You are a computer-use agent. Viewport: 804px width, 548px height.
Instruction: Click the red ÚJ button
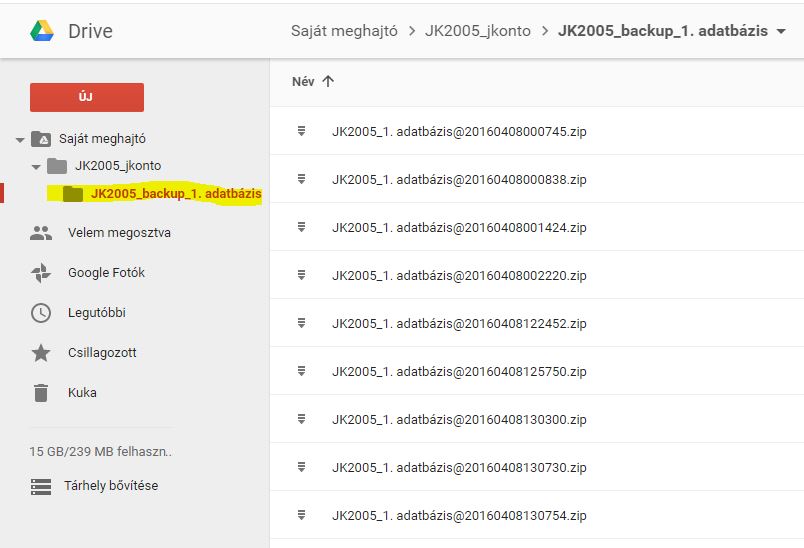[x=87, y=97]
